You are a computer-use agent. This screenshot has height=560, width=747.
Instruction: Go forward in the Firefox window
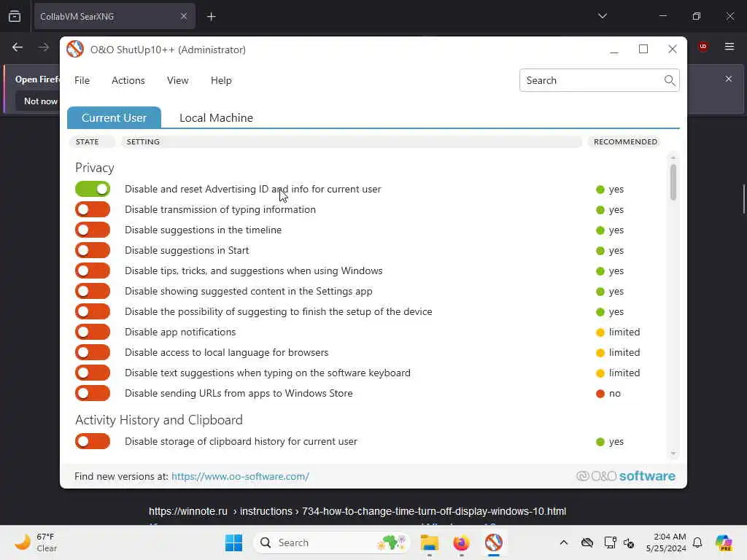43,47
